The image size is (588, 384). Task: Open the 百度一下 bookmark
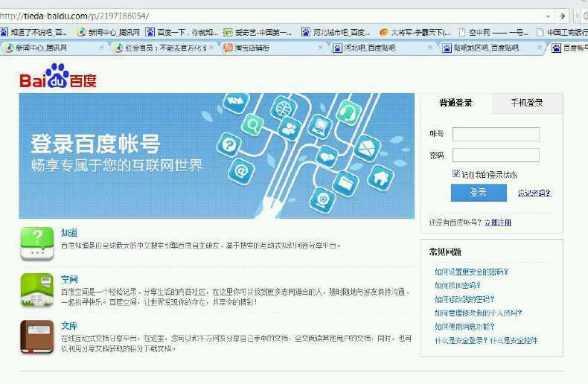tap(182, 32)
